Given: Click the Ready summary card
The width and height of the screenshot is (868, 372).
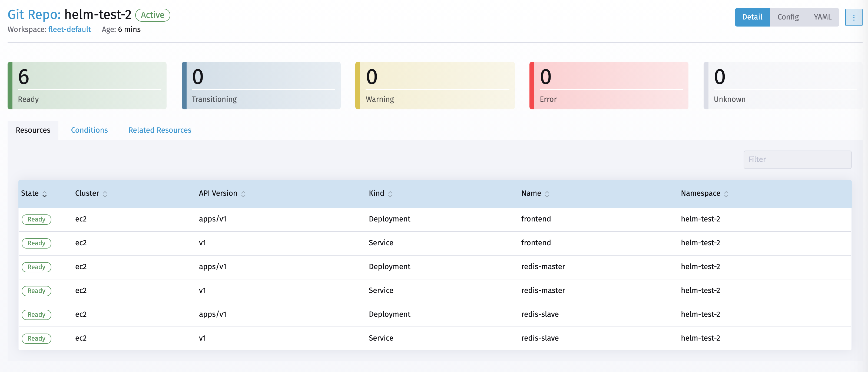Looking at the screenshot, I should coord(87,85).
